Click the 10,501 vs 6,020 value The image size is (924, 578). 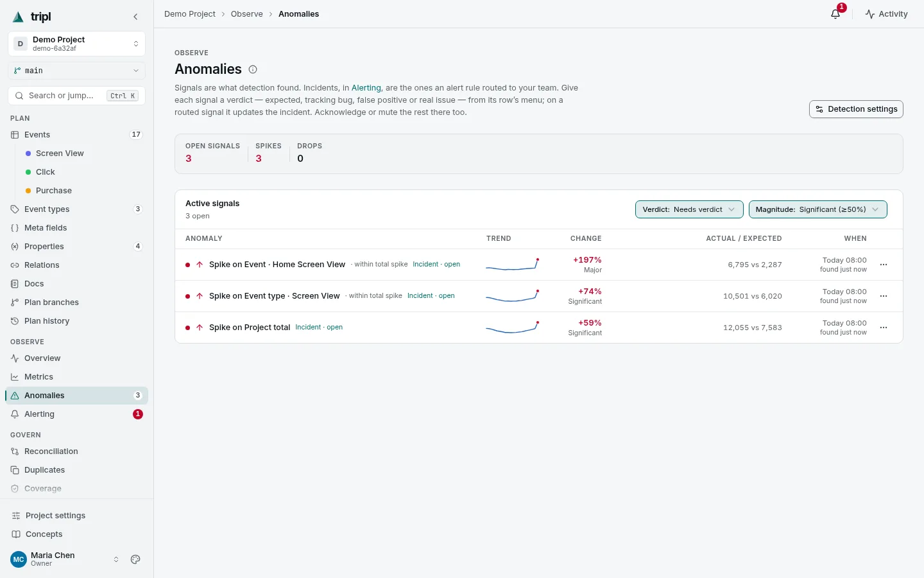click(753, 296)
